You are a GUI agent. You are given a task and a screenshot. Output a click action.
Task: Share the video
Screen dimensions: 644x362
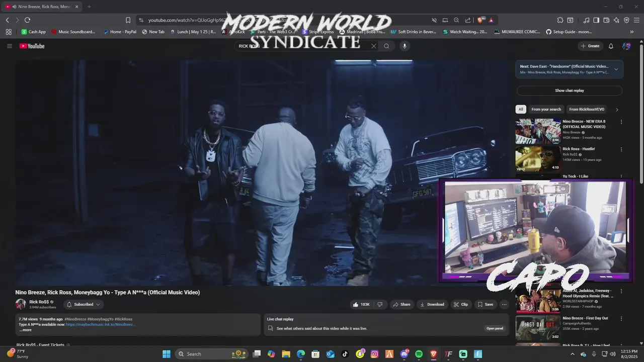pos(401,304)
